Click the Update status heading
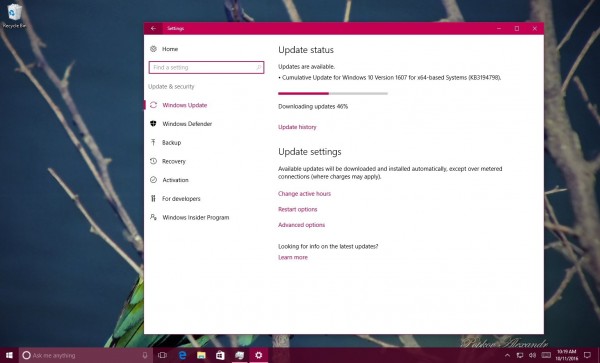The image size is (600, 363). pyautogui.click(x=306, y=50)
